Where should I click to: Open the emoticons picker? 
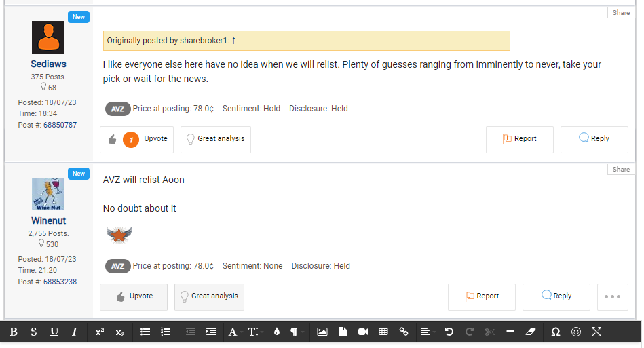pos(576,332)
